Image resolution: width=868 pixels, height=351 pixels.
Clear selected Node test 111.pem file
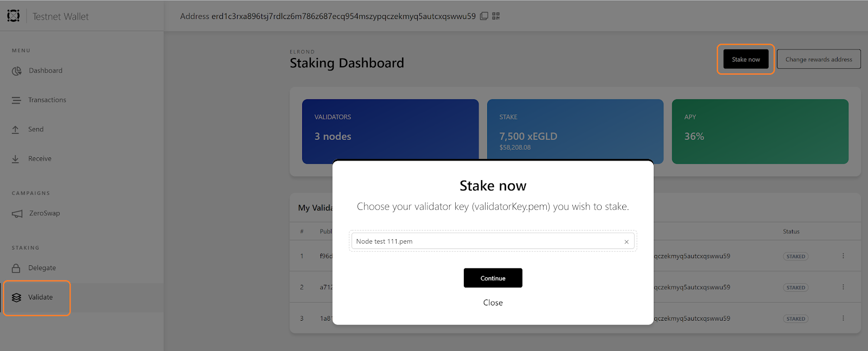[x=627, y=242]
